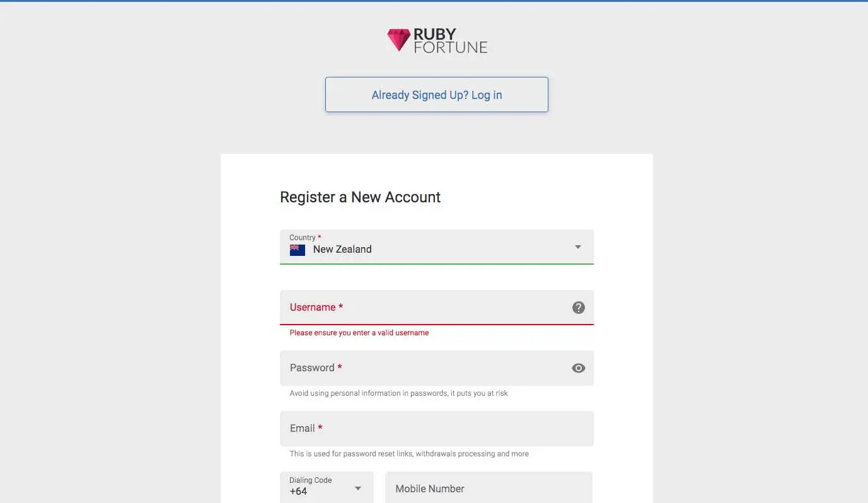868x503 pixels.
Task: Click the red invalid username error message
Action: pyautogui.click(x=359, y=333)
